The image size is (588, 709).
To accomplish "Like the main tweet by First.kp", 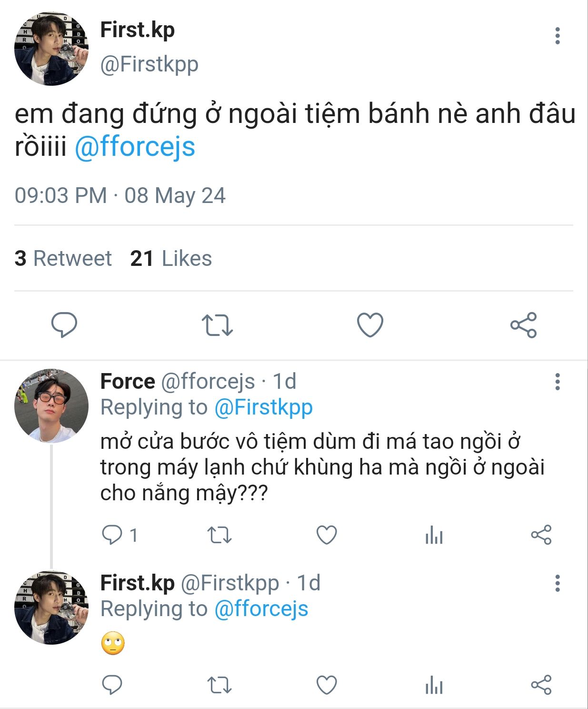I will [x=370, y=325].
